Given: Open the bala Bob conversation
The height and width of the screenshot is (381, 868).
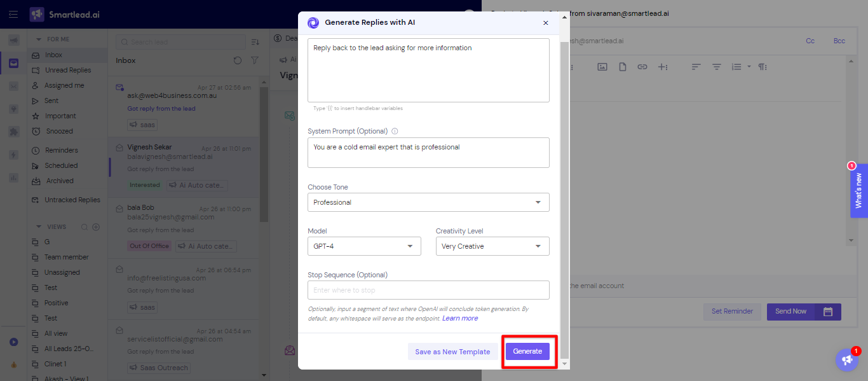Looking at the screenshot, I should (x=184, y=228).
